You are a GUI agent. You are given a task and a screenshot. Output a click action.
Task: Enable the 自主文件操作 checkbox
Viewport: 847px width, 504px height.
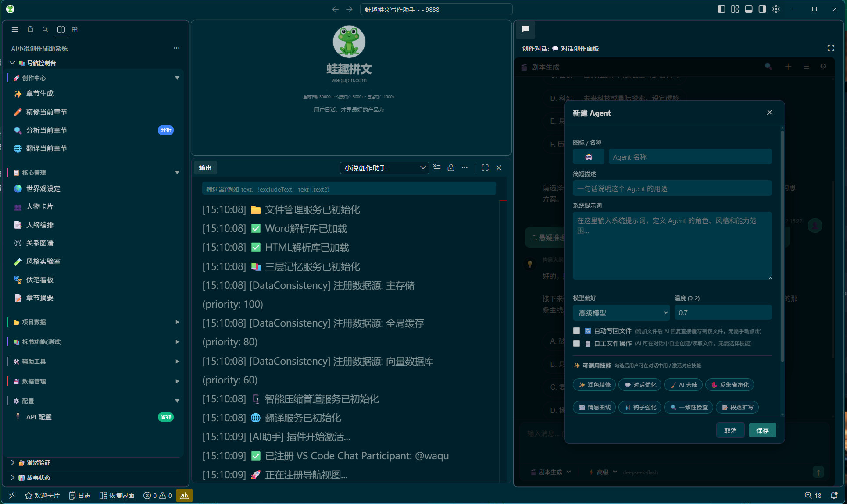point(576,344)
